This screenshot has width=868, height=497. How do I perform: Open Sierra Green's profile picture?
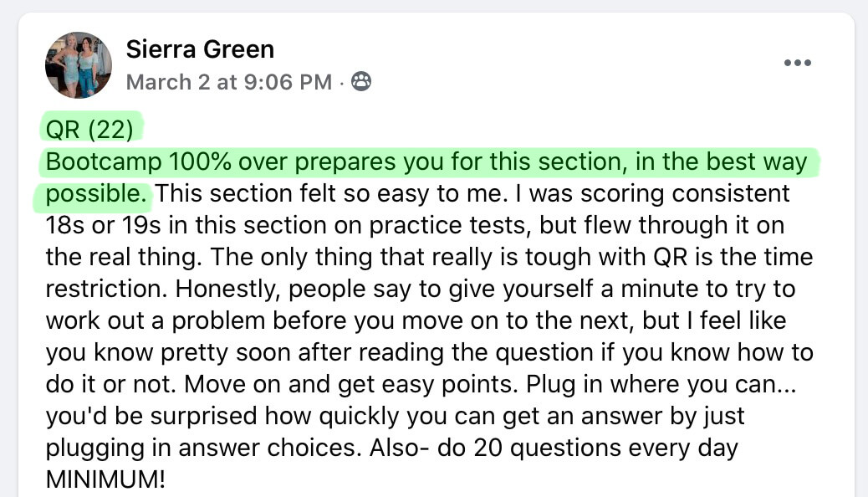click(x=79, y=64)
